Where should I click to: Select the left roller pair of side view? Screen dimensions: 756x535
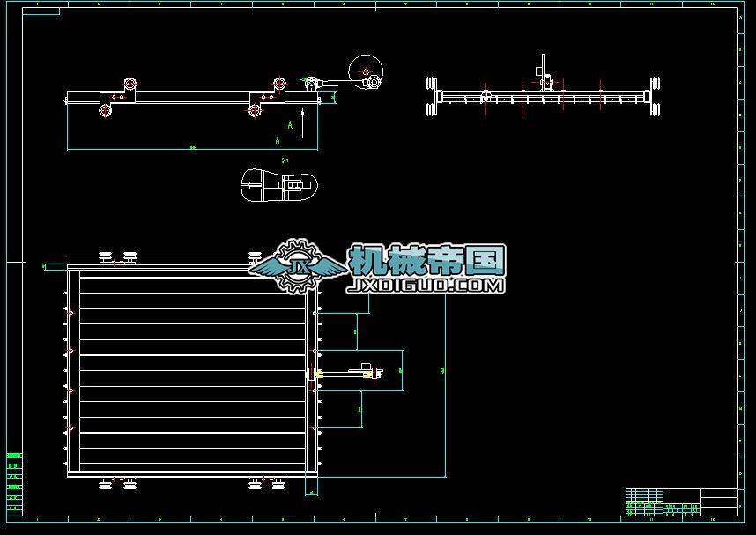(x=432, y=96)
